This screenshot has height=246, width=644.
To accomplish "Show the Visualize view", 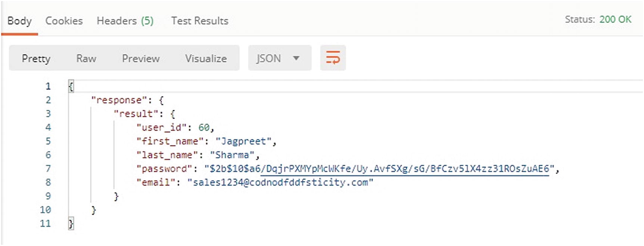I will 206,58.
